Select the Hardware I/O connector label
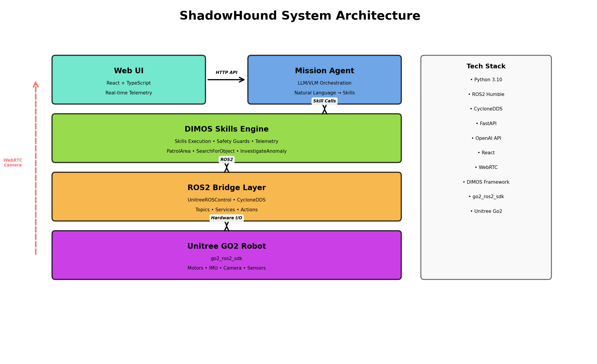The height and width of the screenshot is (364, 597). click(226, 218)
